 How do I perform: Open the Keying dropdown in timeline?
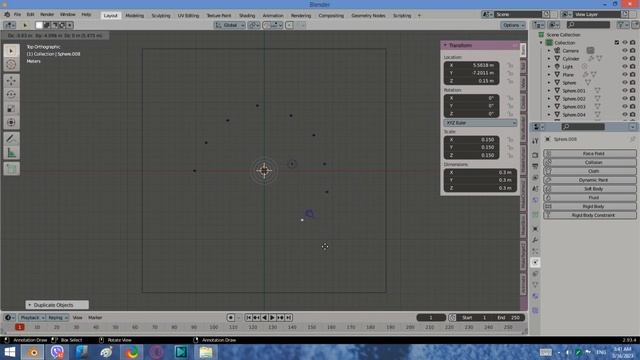(58, 318)
